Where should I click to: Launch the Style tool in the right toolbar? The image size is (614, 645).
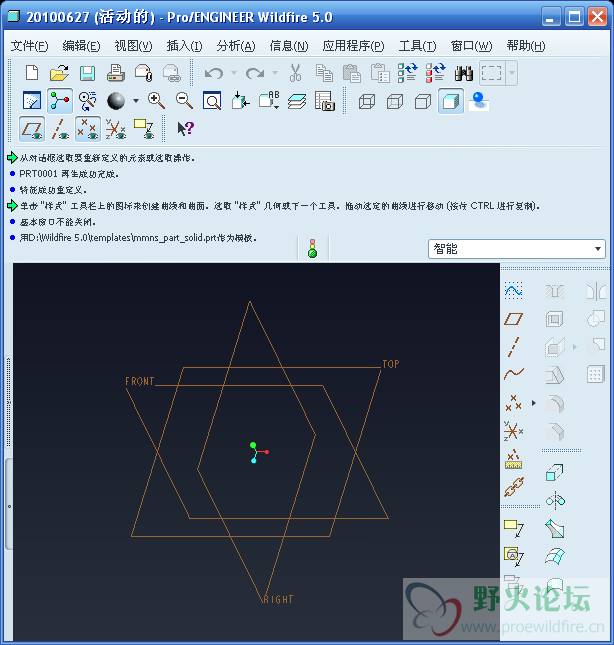pyautogui.click(x=514, y=291)
